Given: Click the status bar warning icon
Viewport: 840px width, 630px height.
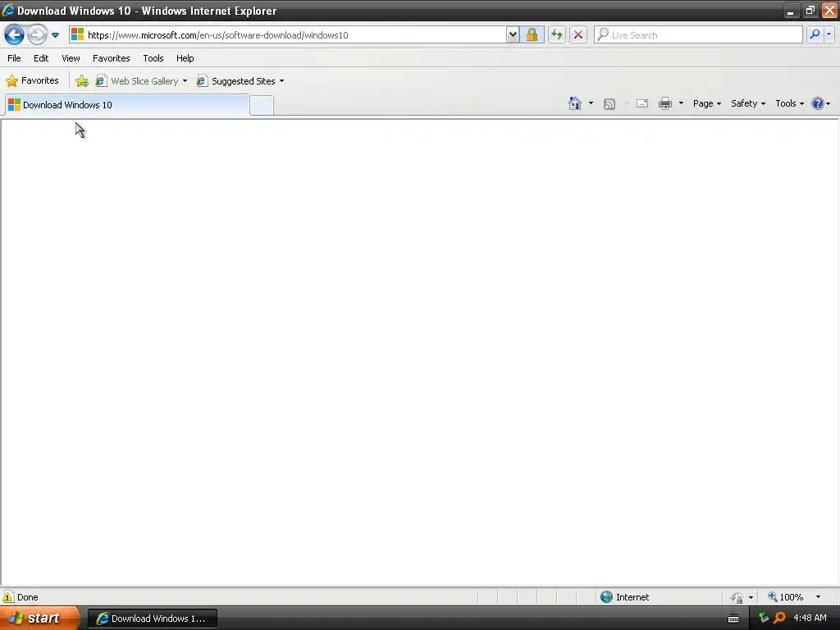Looking at the screenshot, I should (8, 597).
